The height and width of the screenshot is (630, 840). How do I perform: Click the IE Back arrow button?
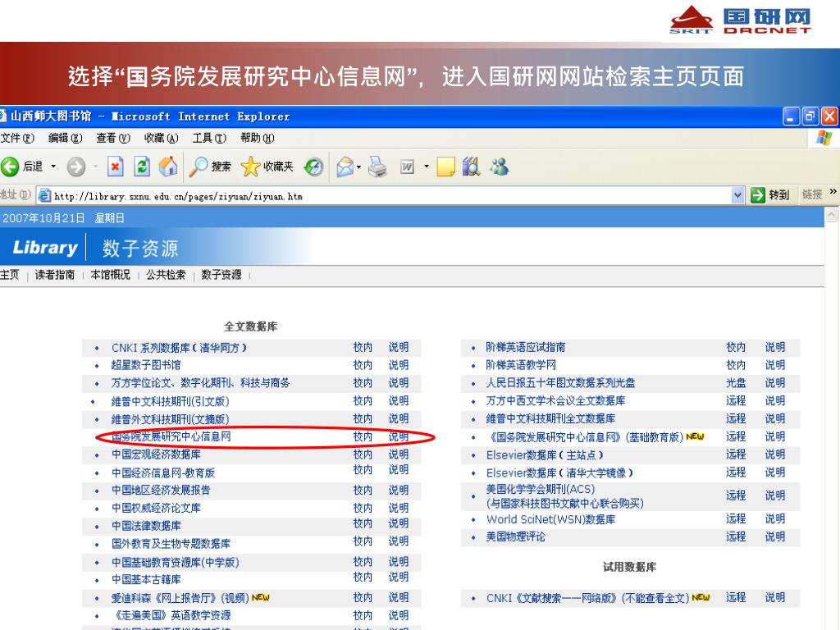[10, 167]
